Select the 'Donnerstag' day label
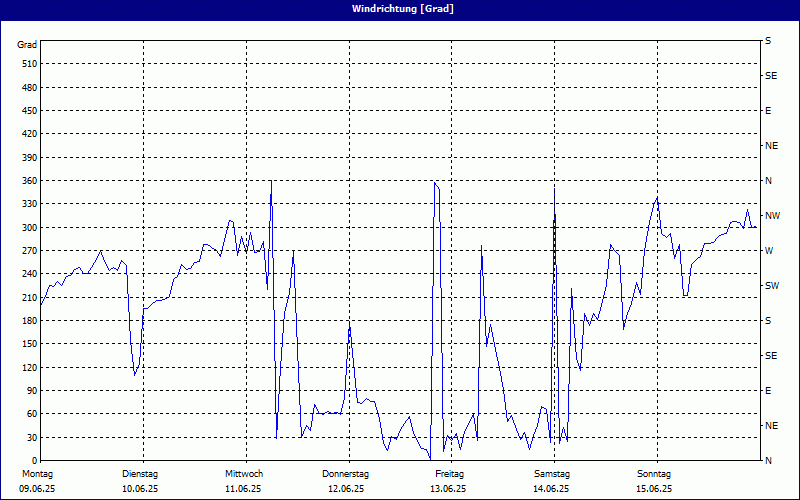Image resolution: width=800 pixels, height=500 pixels. click(x=345, y=474)
